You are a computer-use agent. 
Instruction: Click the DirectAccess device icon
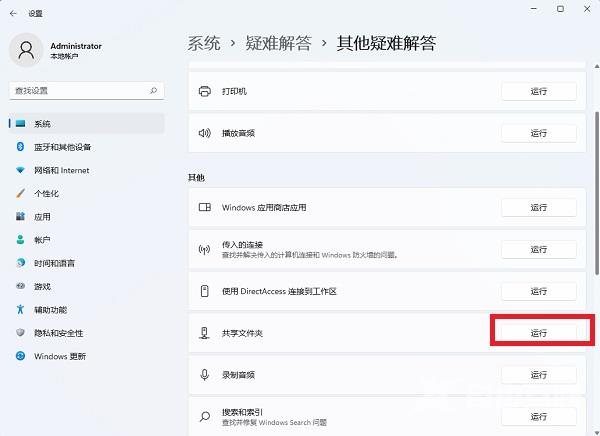205,291
